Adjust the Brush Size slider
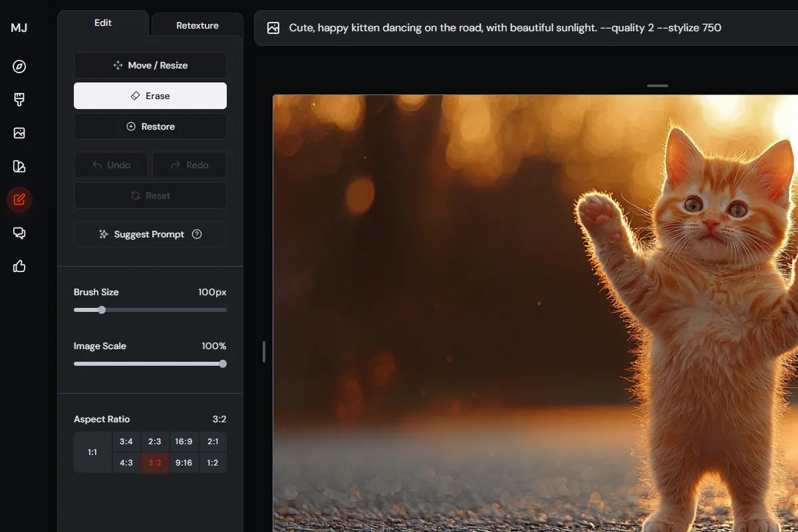Image resolution: width=798 pixels, height=532 pixels. (150, 310)
